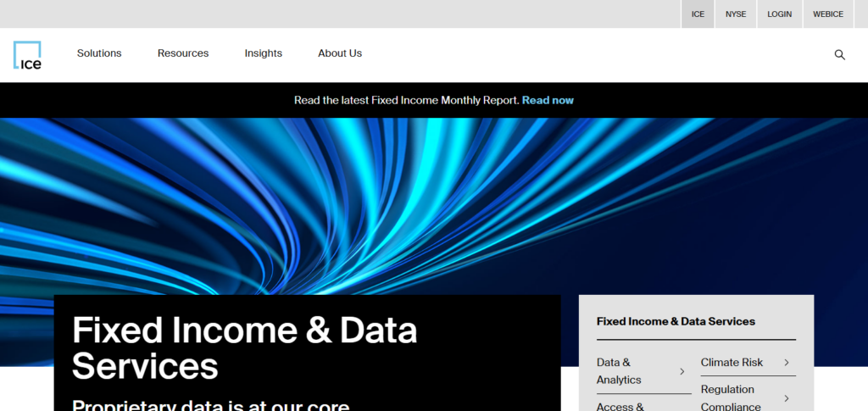Image resolution: width=868 pixels, height=411 pixels.
Task: Click the Read now link in banner
Action: [548, 101]
